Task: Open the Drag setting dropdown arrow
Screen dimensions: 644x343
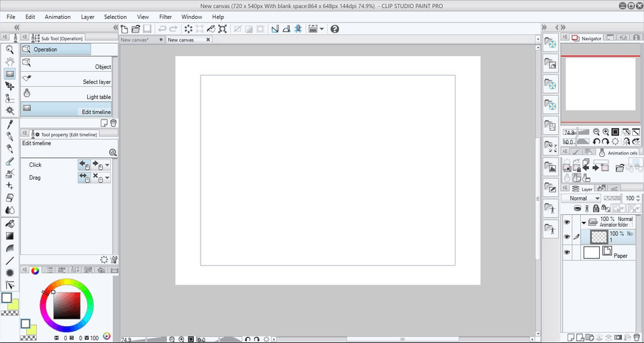Action: [107, 178]
